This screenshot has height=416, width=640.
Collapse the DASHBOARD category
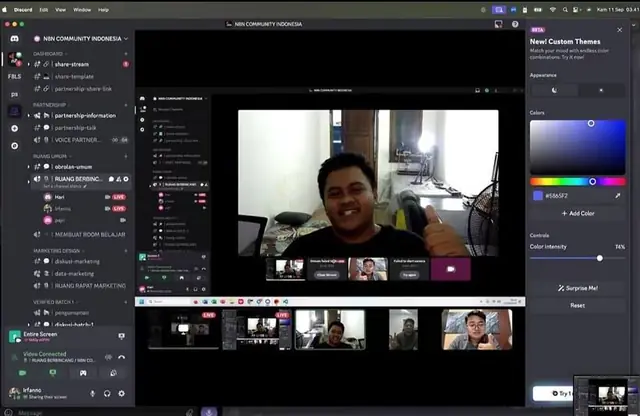pos(48,53)
